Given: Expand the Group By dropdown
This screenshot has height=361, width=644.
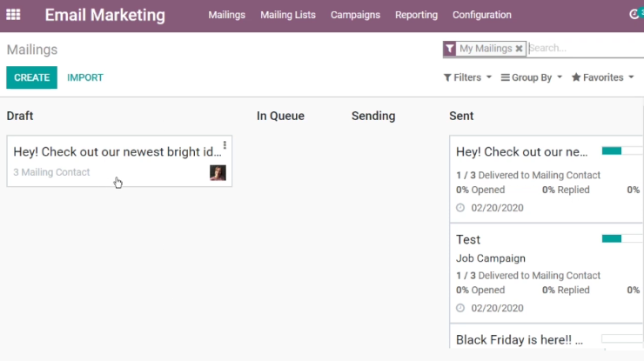Looking at the screenshot, I should 532,77.
